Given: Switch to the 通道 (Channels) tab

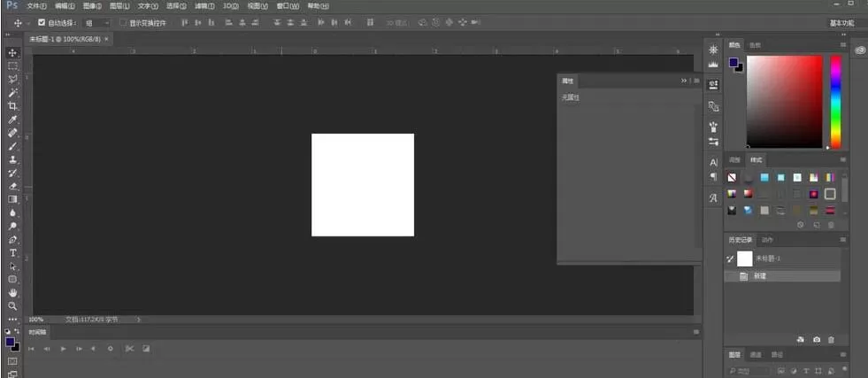Looking at the screenshot, I should [756, 355].
